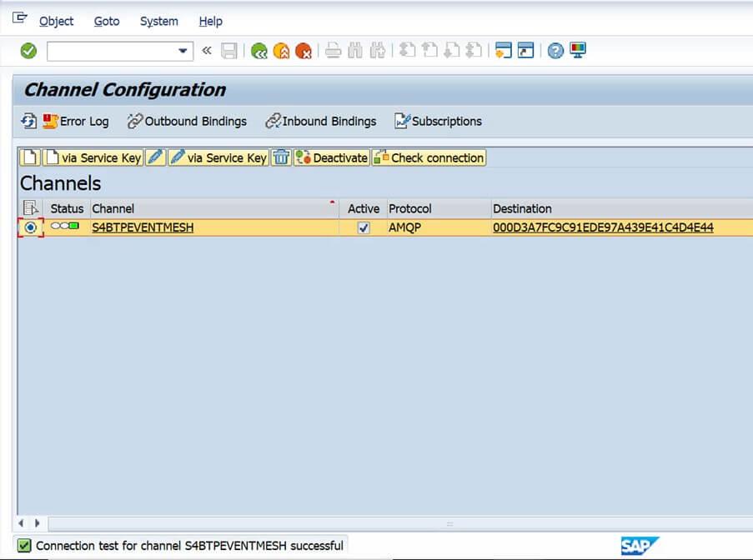The width and height of the screenshot is (753, 560).
Task: Click the green Back icon
Action: tap(259, 50)
